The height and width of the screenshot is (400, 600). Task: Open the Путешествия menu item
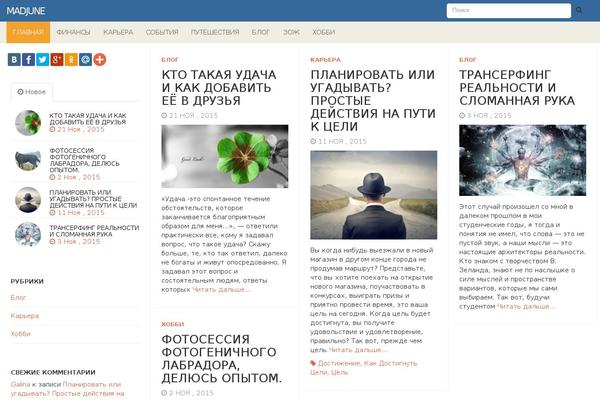(215, 32)
